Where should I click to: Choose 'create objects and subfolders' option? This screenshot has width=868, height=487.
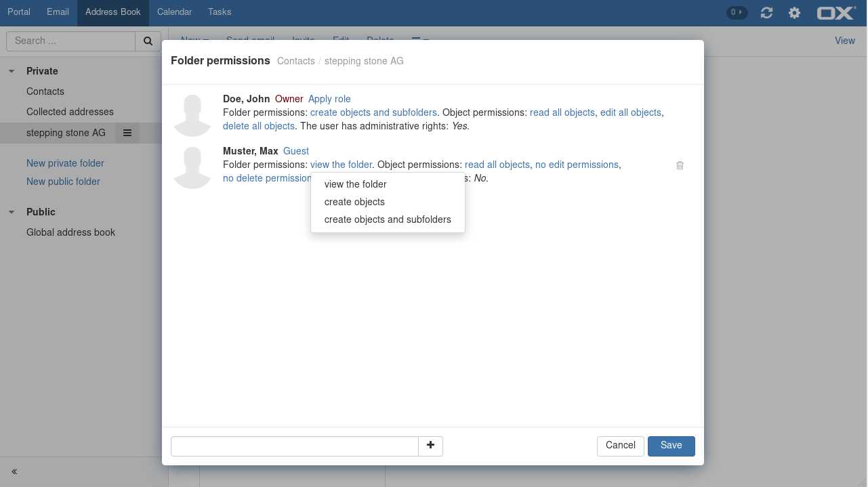[x=388, y=219]
